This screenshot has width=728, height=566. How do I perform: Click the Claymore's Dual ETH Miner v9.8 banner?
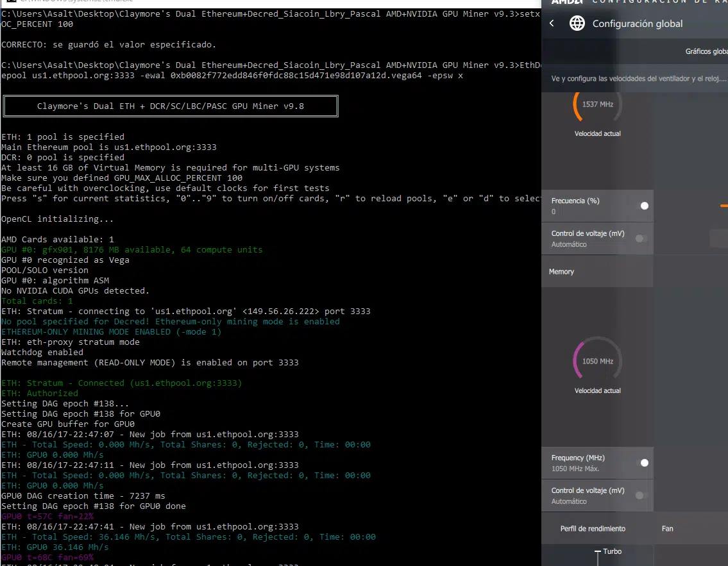pos(171,106)
